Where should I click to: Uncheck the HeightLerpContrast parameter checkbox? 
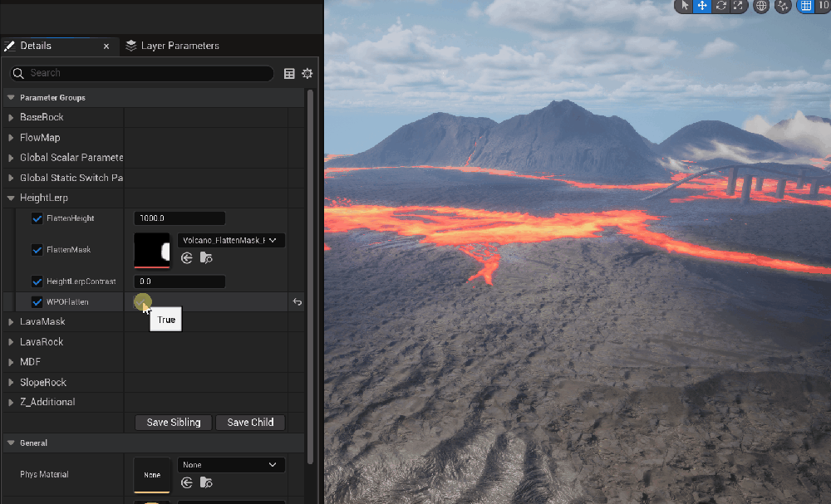pyautogui.click(x=37, y=281)
